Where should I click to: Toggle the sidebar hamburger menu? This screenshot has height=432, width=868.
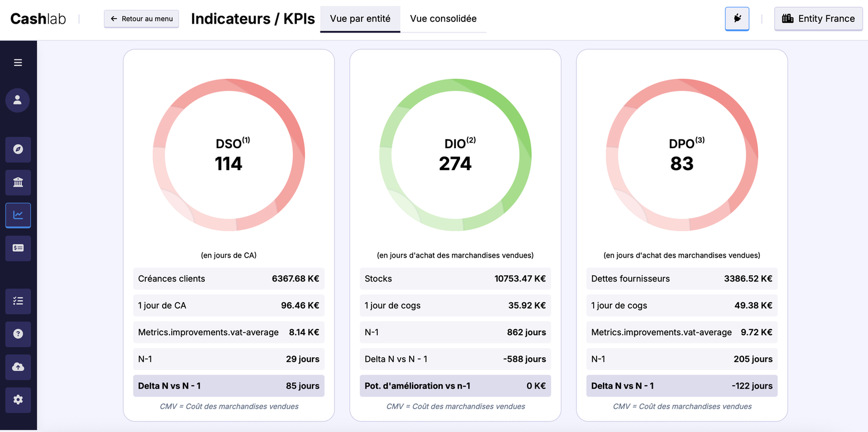pyautogui.click(x=18, y=62)
